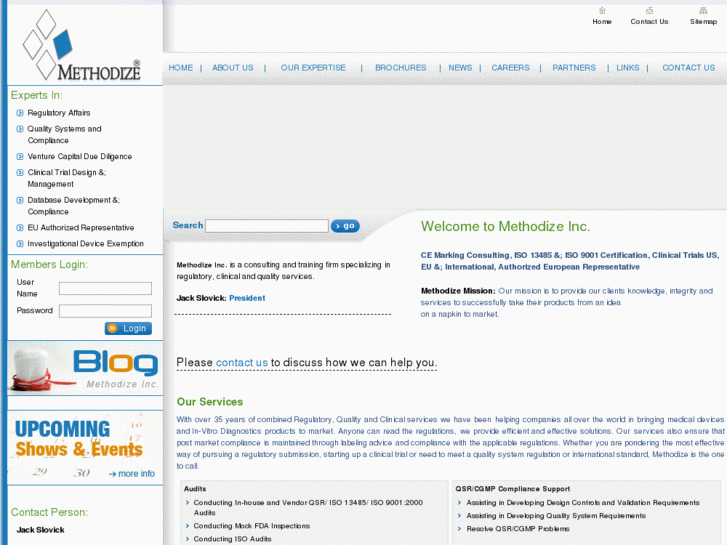
Task: Click the Search text field
Action: (x=267, y=226)
